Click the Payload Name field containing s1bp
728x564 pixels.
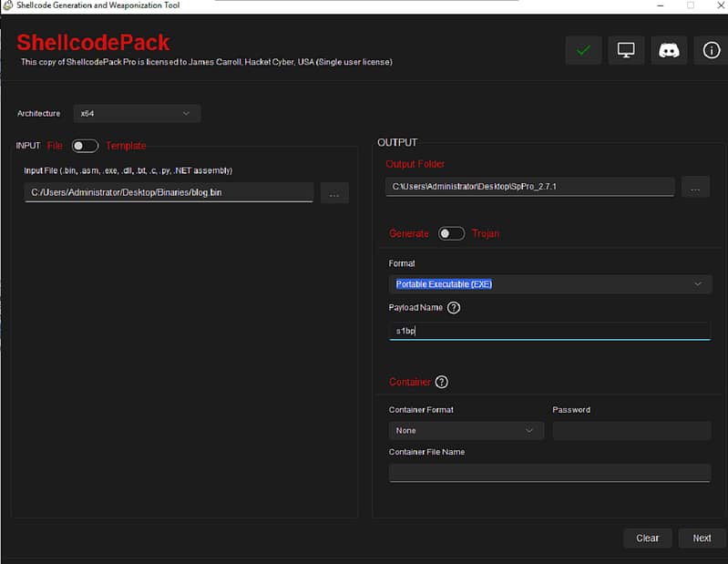pyautogui.click(x=549, y=331)
